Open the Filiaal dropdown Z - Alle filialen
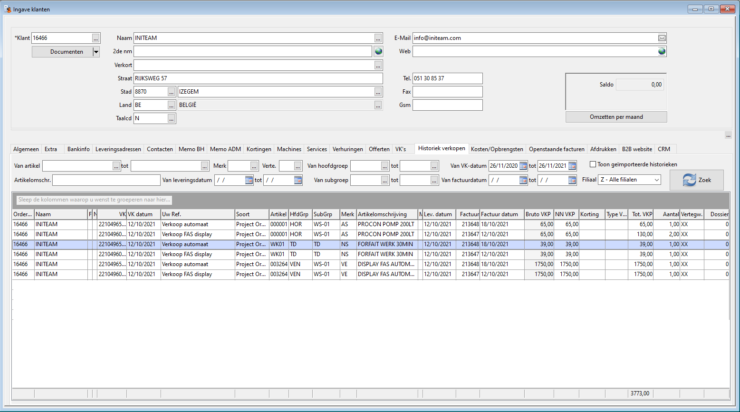Screen dimensions: 740x412 tap(629, 180)
